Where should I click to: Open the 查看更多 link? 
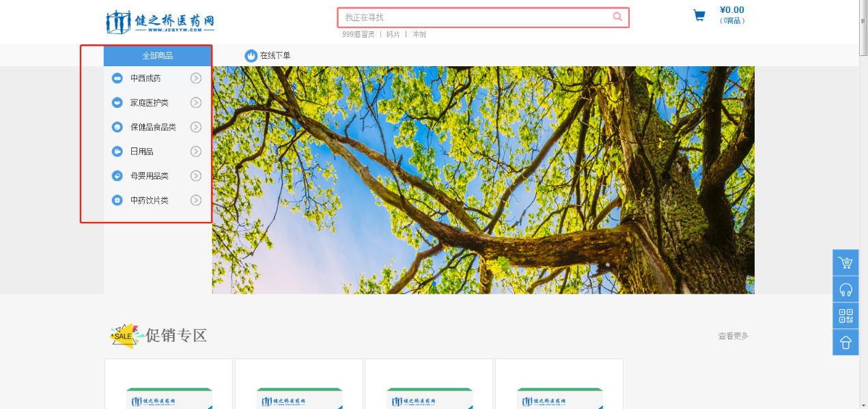point(733,336)
